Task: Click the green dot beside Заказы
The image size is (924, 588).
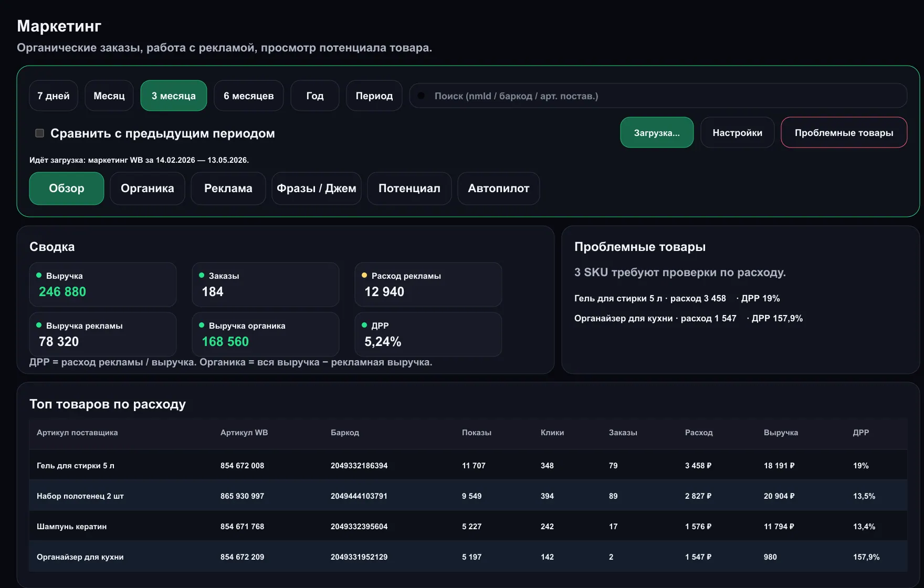Action: (x=202, y=275)
